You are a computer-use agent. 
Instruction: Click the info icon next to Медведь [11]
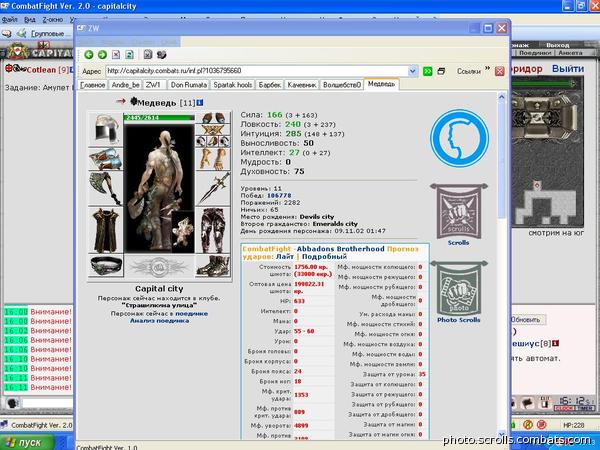200,103
